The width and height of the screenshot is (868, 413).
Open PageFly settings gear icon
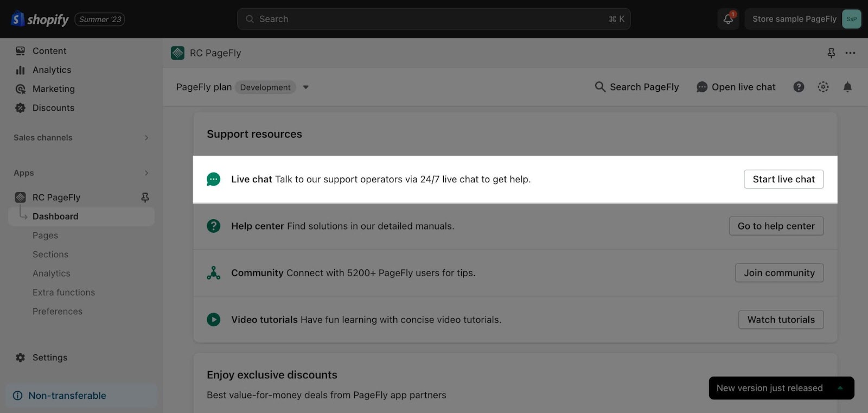tap(823, 87)
